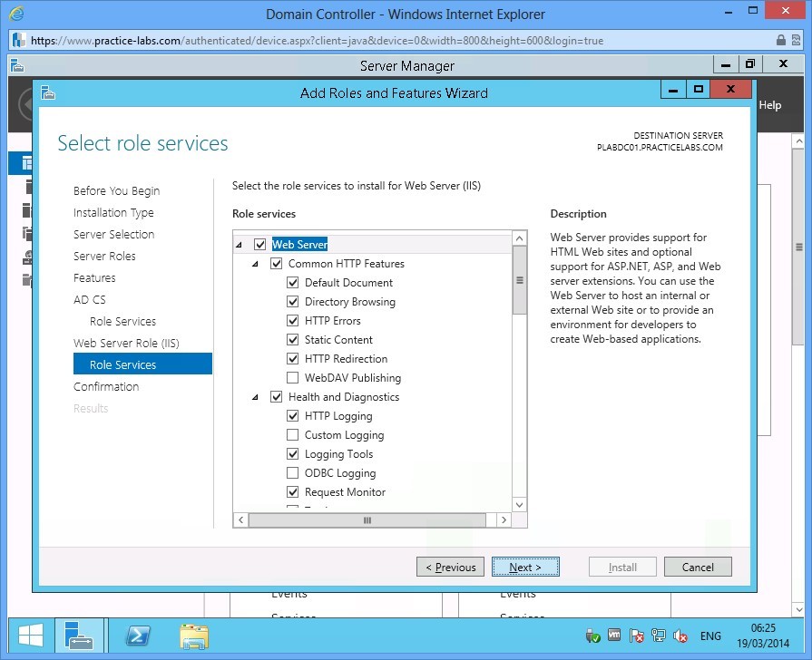The image size is (812, 660).
Task: Launch Windows PowerShell from the taskbar
Action: pyautogui.click(x=137, y=636)
